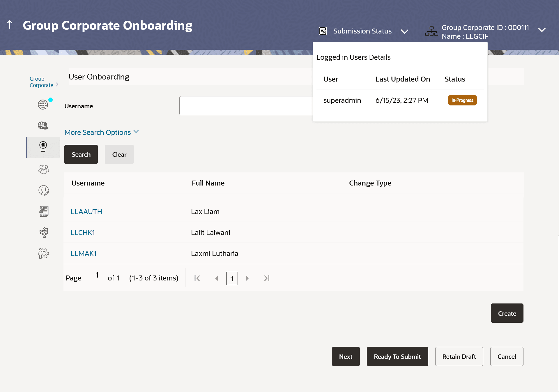Open the gear-head rules sidebar icon
Screen dimensions: 559x392
point(44,253)
